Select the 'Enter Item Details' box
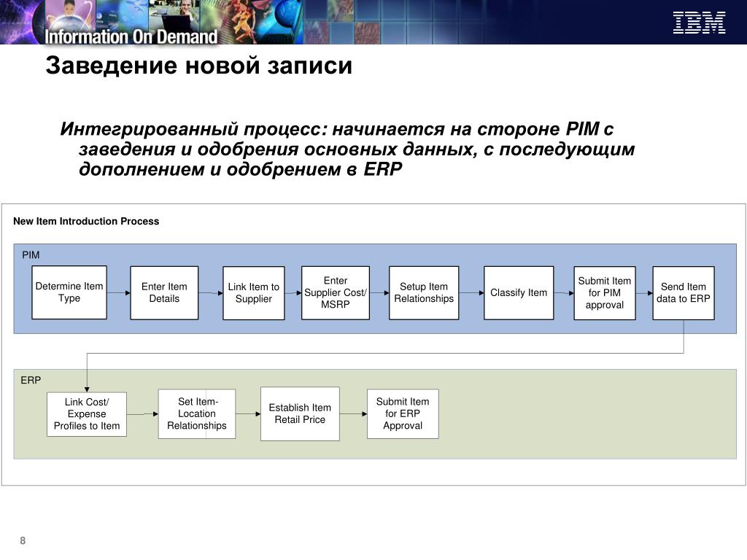This screenshot has width=747, height=560. pos(164,293)
